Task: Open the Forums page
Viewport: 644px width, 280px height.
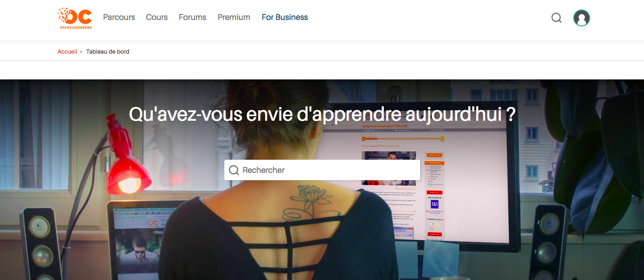Action: pyautogui.click(x=192, y=17)
